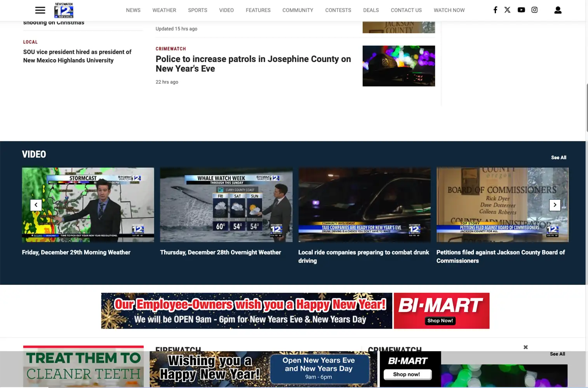
Task: Open the Weather menu
Action: [164, 10]
